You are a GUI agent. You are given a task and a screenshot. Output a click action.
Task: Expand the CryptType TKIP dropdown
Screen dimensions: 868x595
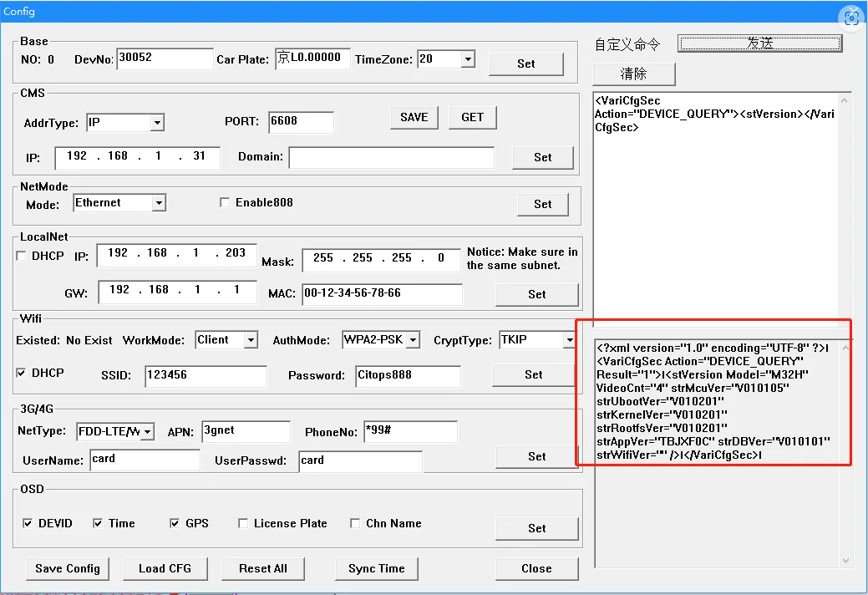(569, 340)
